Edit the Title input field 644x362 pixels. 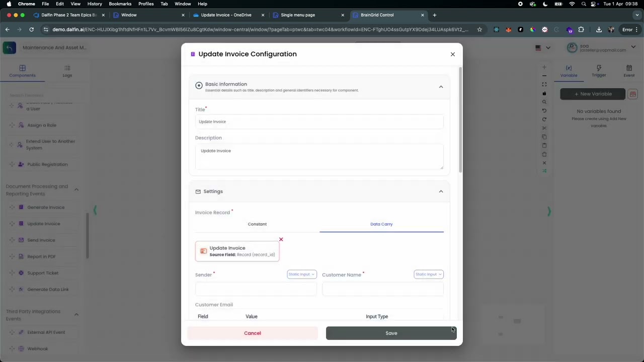pos(319,122)
